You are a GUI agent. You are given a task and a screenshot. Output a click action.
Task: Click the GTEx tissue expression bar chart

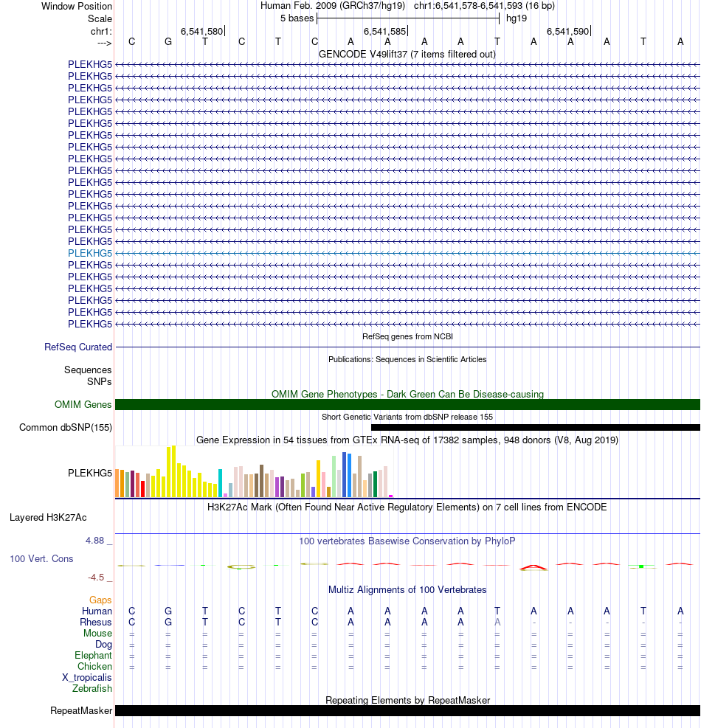pos(254,472)
